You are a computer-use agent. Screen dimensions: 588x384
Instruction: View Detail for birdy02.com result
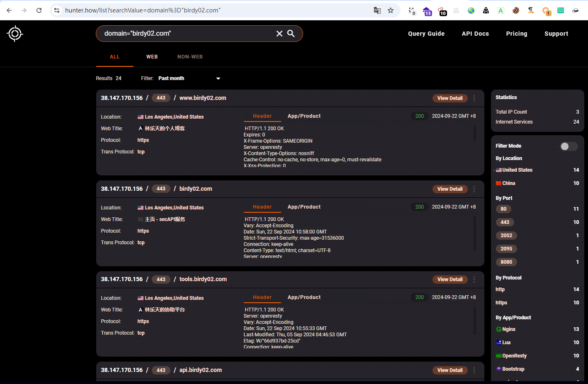450,189
